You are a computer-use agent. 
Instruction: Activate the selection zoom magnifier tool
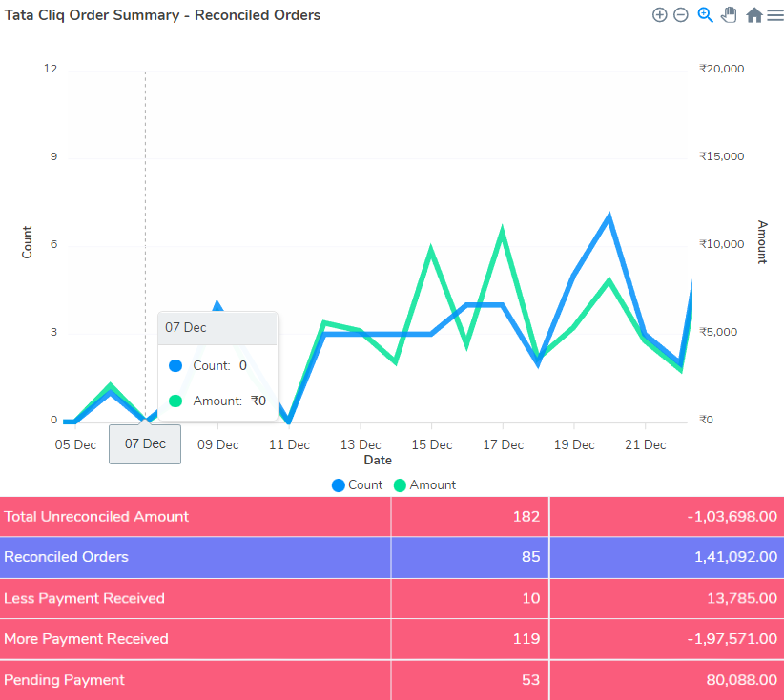(705, 15)
